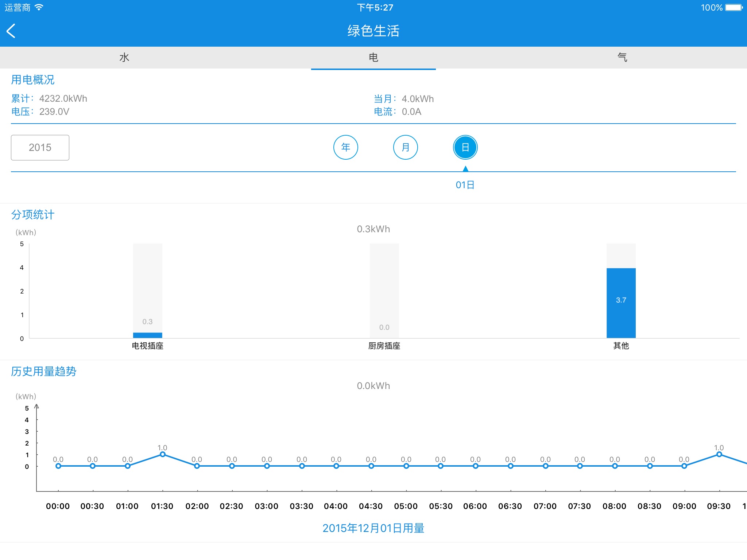The height and width of the screenshot is (560, 747).
Task: Tap the 绿色生活 page title
Action: pyautogui.click(x=373, y=31)
